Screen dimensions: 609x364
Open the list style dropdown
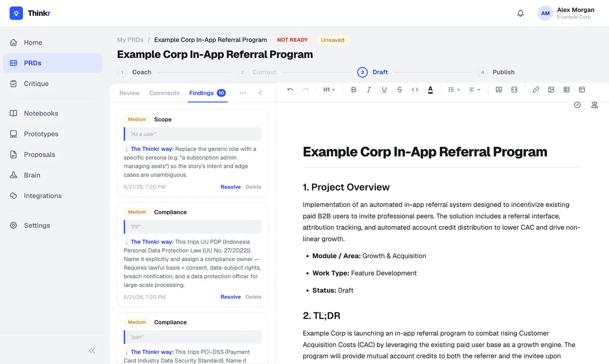454,90
